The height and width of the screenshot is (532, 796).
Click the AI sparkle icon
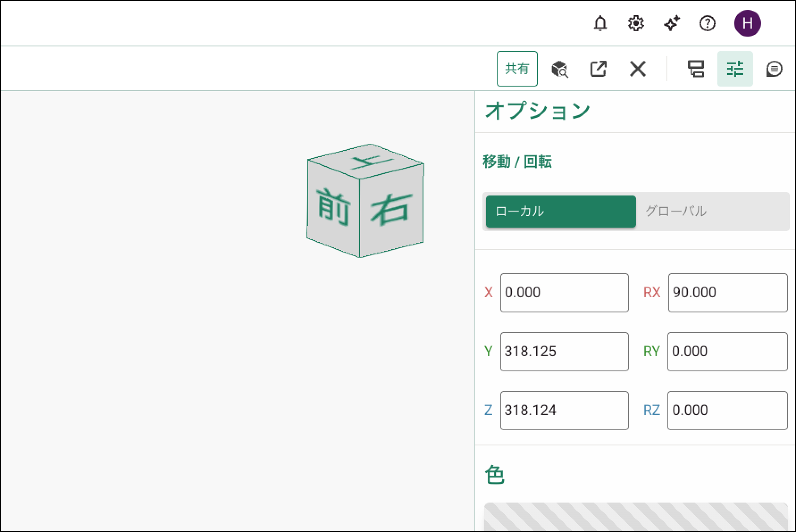point(671,23)
